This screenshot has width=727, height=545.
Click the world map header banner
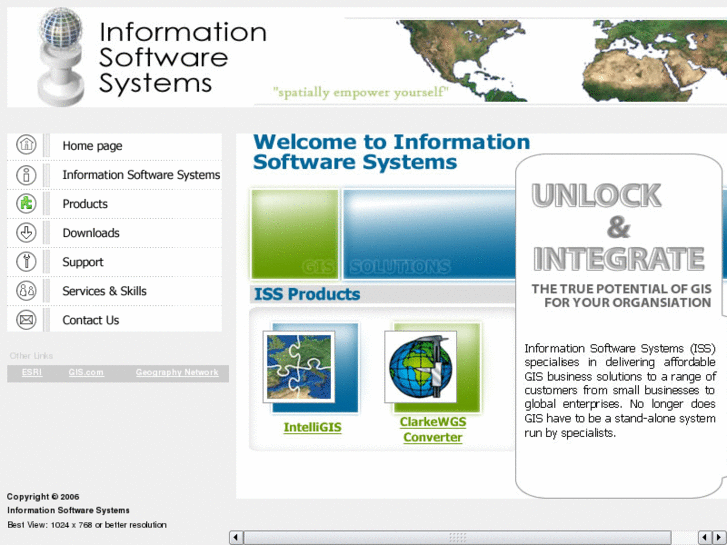point(559,60)
